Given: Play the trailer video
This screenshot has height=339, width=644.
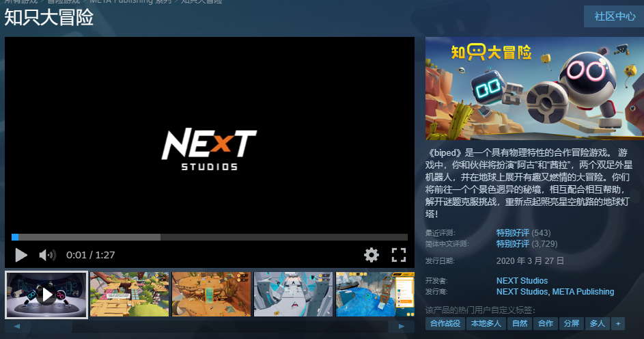Looking at the screenshot, I should [21, 255].
